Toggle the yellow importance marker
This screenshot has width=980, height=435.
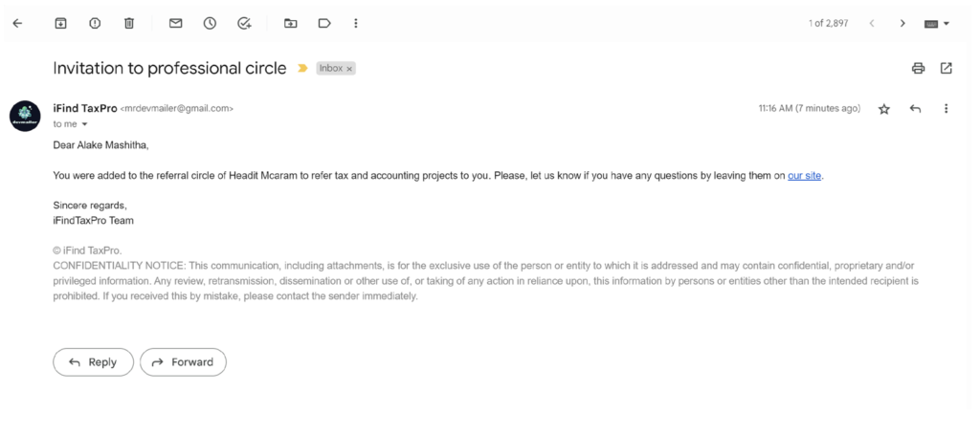point(303,69)
